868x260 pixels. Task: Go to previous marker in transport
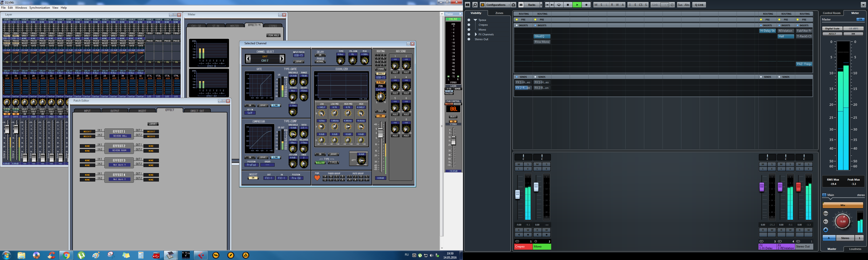pyautogui.click(x=547, y=5)
